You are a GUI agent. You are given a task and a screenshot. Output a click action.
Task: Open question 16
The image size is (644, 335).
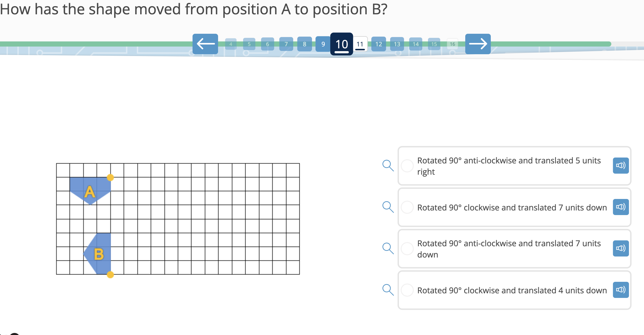452,44
